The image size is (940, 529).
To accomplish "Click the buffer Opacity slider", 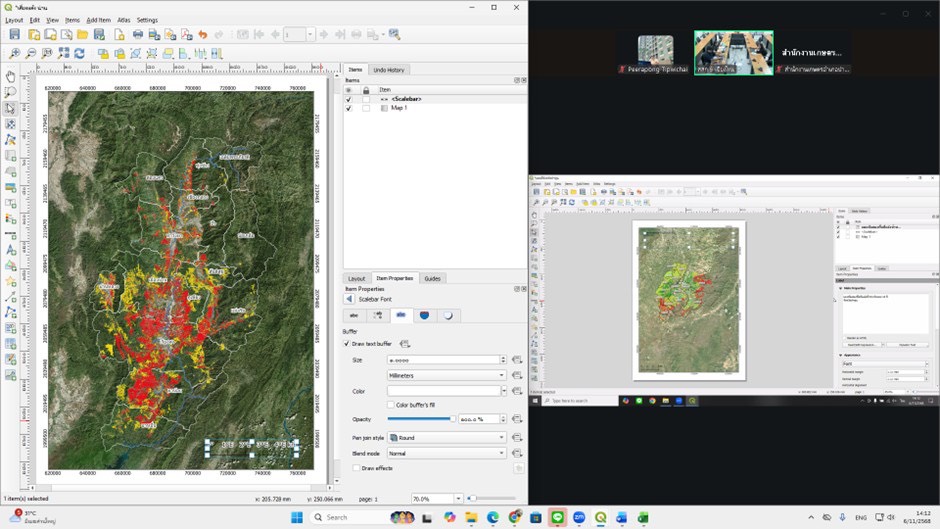I will (x=420, y=420).
